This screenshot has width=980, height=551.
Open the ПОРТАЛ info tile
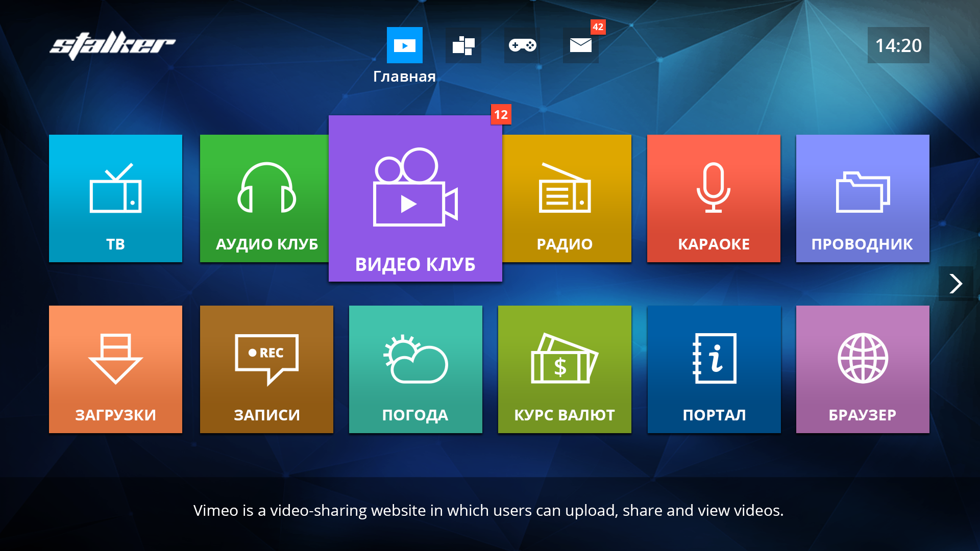point(714,369)
